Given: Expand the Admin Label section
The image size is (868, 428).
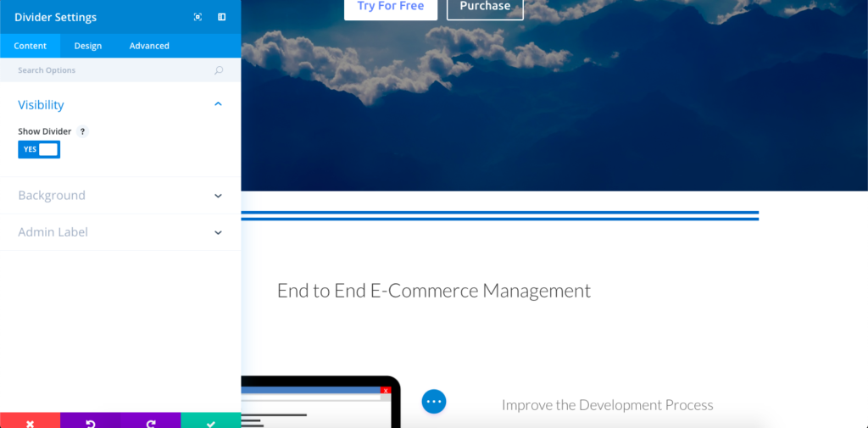Looking at the screenshot, I should point(120,232).
